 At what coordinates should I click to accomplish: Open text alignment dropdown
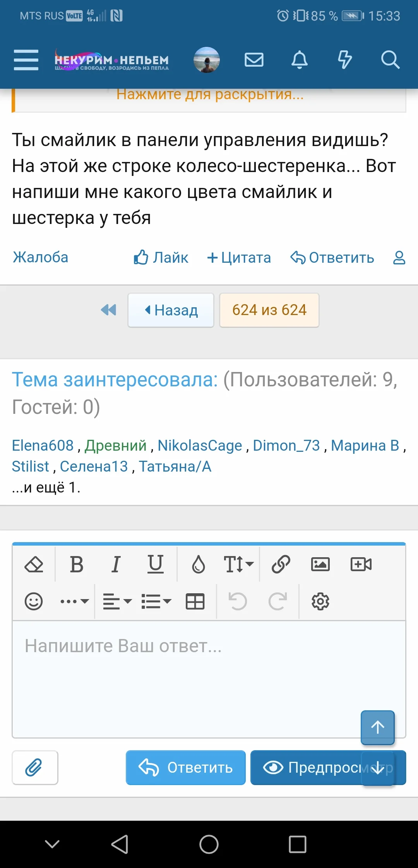pyautogui.click(x=117, y=601)
